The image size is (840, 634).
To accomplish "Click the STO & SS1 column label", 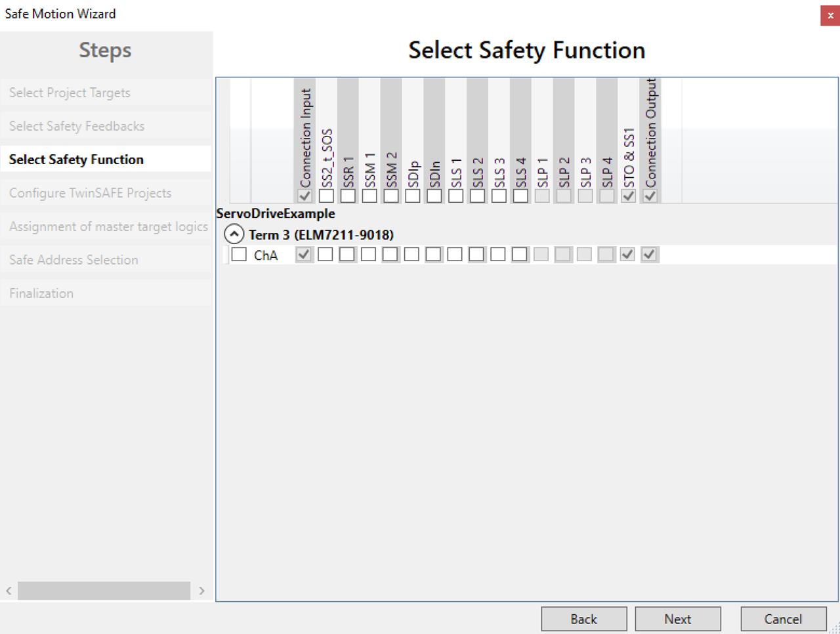I will pos(629,158).
